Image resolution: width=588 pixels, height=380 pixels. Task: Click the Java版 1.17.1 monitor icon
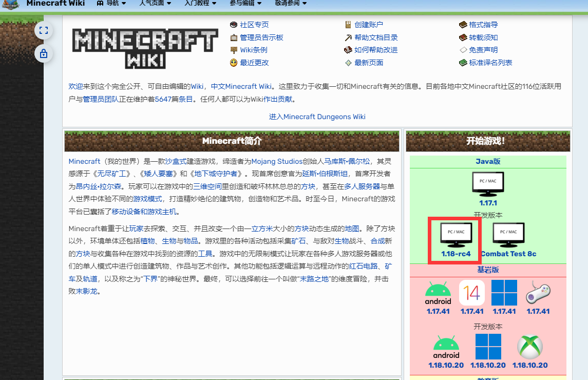[x=488, y=184]
